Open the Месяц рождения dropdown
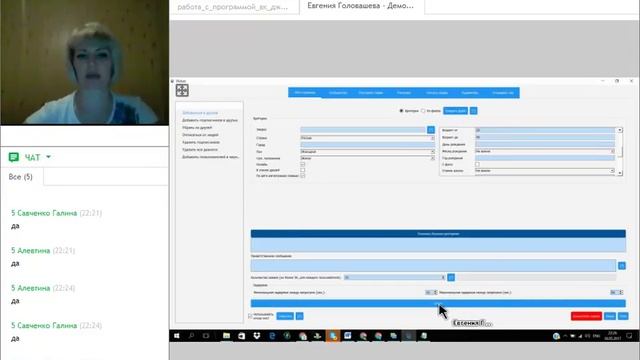This screenshot has width=640, height=360. click(545, 151)
